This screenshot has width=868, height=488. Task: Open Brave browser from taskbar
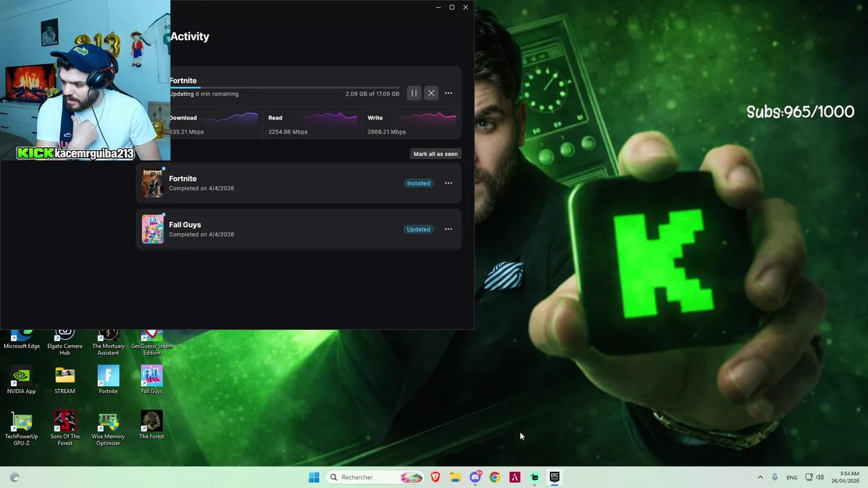pos(435,477)
